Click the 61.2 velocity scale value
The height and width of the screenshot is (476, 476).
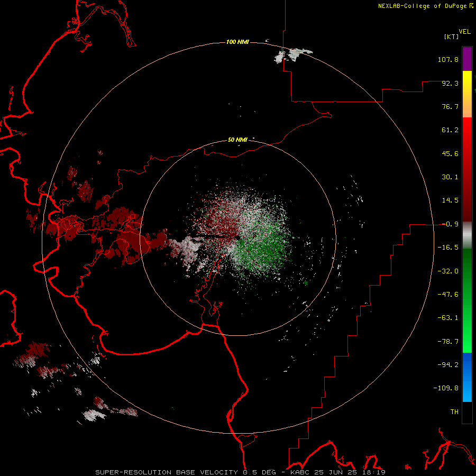coord(450,130)
